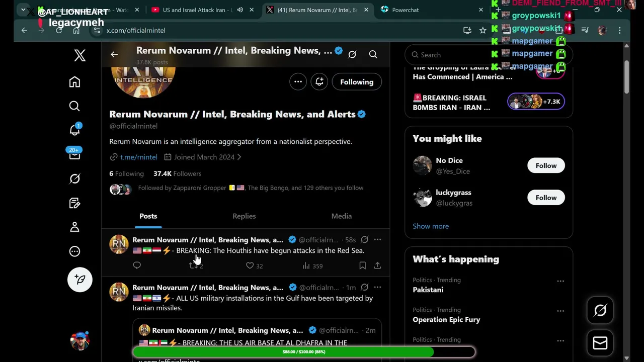Open Operation Epic Fury trend
The height and width of the screenshot is (362, 644).
446,319
